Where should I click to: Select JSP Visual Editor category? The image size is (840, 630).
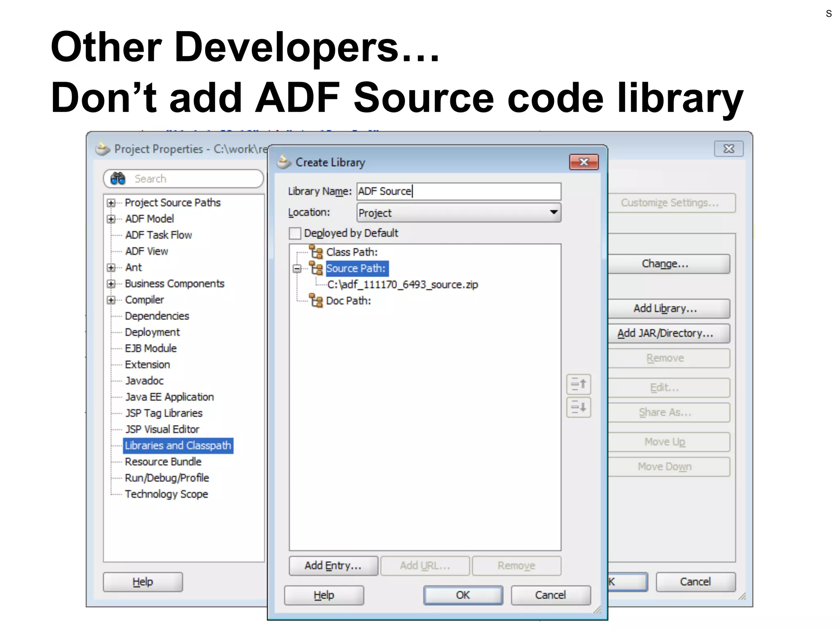[162, 429]
